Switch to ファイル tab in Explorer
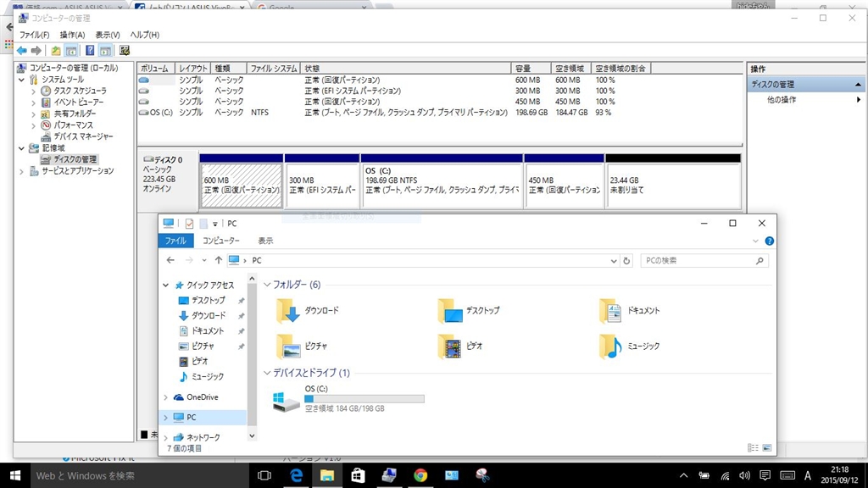Image resolution: width=868 pixels, height=488 pixels. click(175, 241)
